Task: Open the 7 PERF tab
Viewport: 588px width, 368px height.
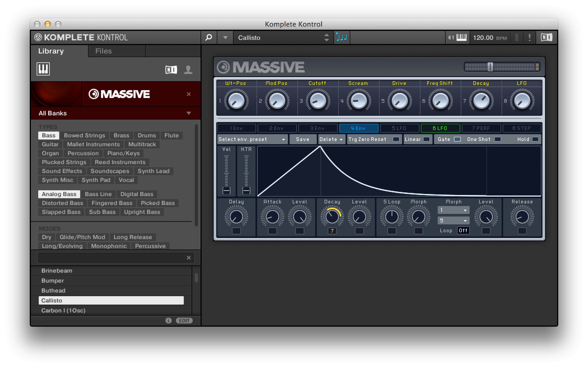Action: 481,128
